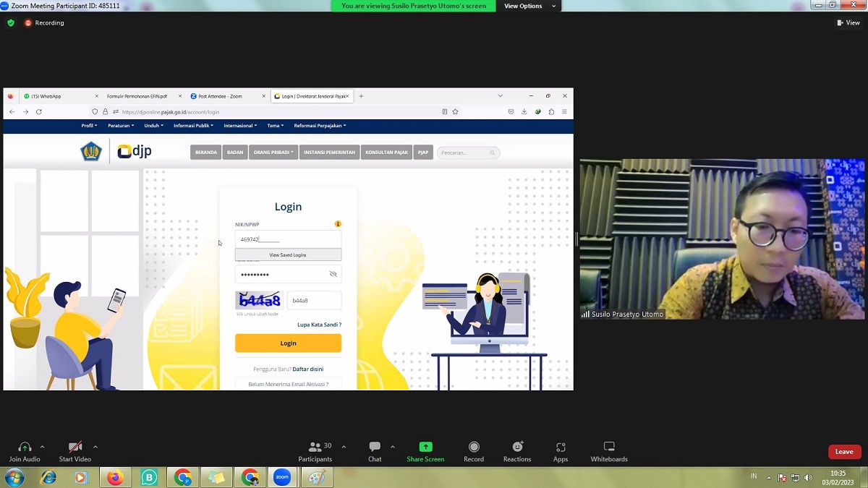The image size is (868, 488).
Task: Click the Lupa Kata Sandi link
Action: pyautogui.click(x=319, y=325)
